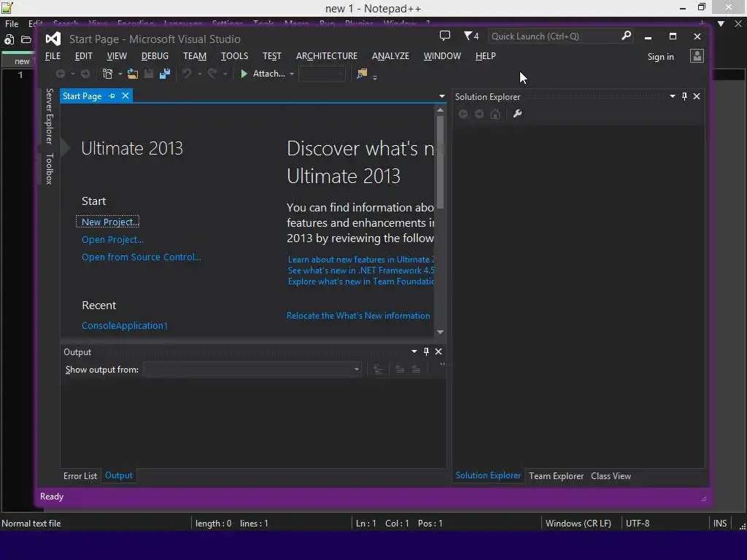Image resolution: width=747 pixels, height=560 pixels.
Task: Click the Sign in button
Action: click(660, 57)
